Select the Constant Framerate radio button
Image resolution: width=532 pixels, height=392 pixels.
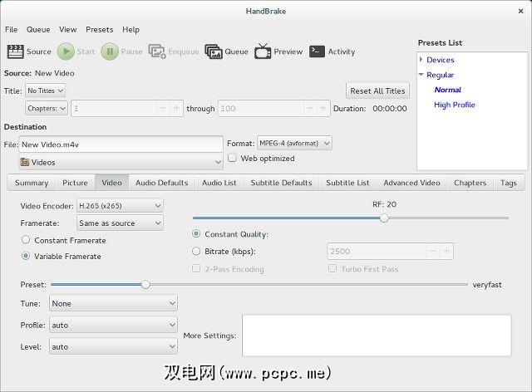pyautogui.click(x=26, y=240)
